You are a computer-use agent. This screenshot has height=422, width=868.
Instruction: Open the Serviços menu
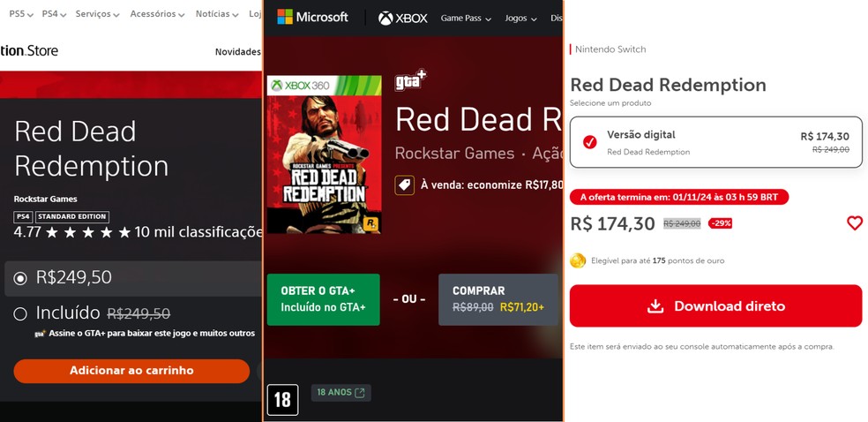97,14
